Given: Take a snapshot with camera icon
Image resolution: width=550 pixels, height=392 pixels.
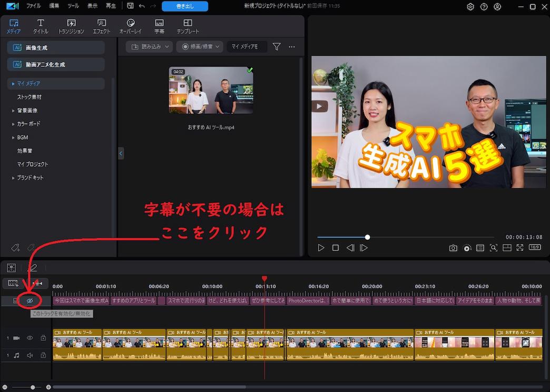Looking at the screenshot, I should [453, 248].
